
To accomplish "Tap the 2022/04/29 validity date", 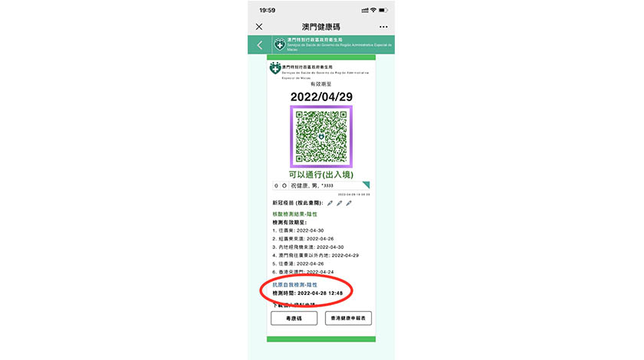I will [321, 97].
